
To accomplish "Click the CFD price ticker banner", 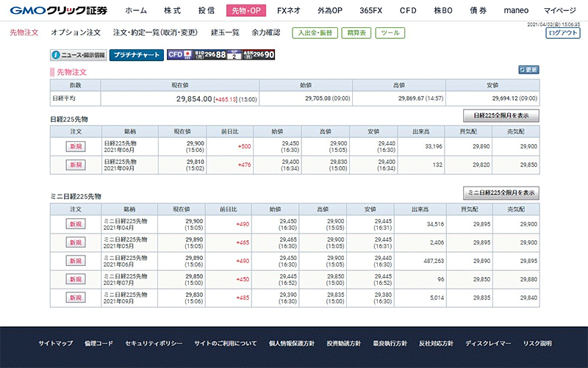I will [x=221, y=55].
